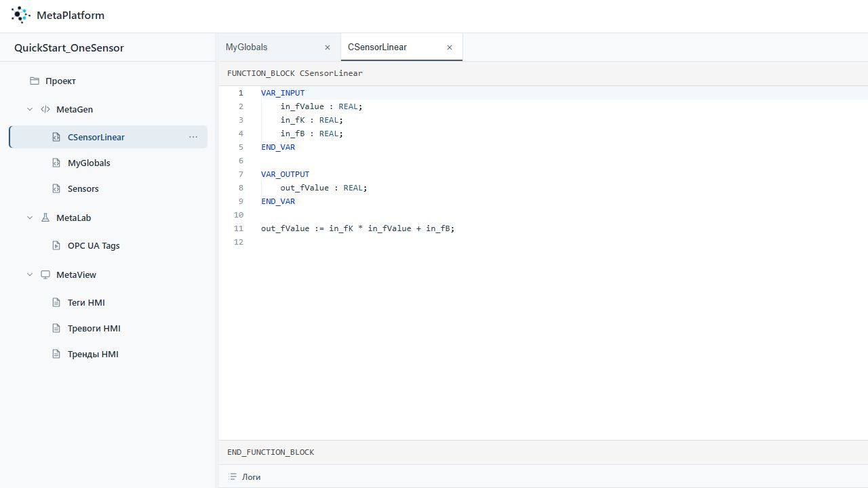868x488 pixels.
Task: Close the MyGlobals tab
Action: (x=328, y=47)
